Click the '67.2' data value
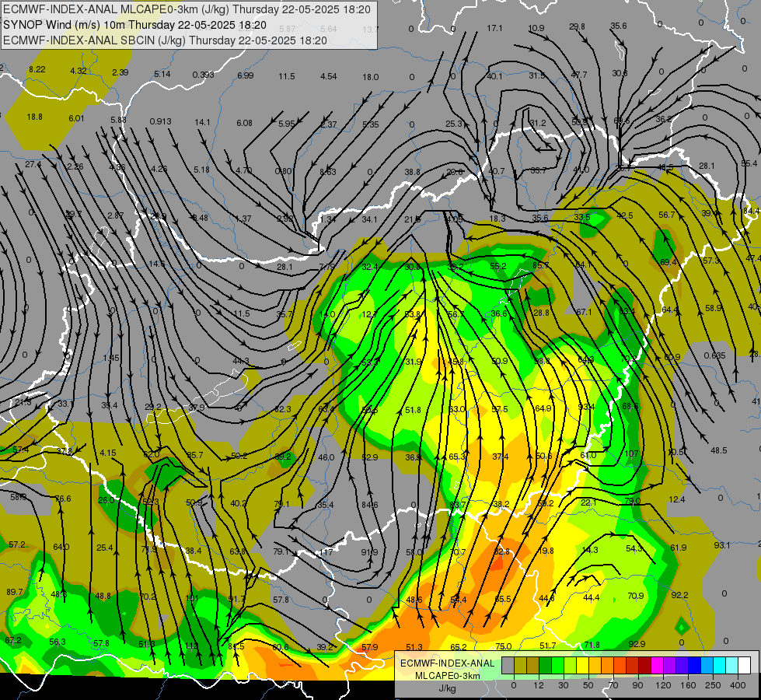This screenshot has height=700, width=761. click(x=13, y=640)
